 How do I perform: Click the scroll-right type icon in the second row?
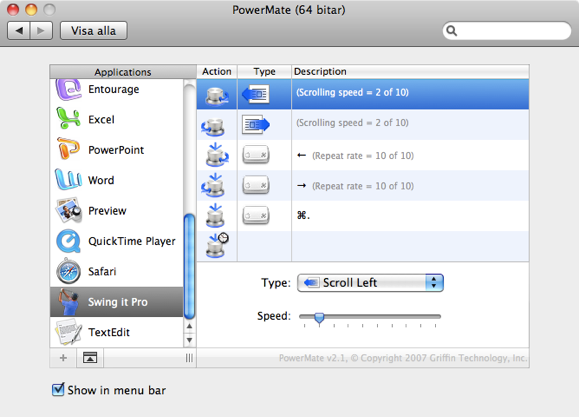(256, 124)
